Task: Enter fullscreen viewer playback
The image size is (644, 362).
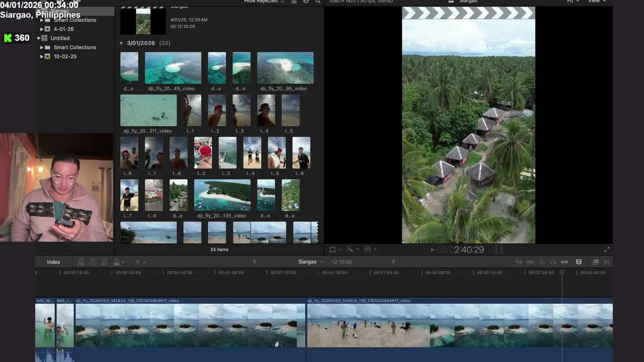Action: click(x=607, y=249)
